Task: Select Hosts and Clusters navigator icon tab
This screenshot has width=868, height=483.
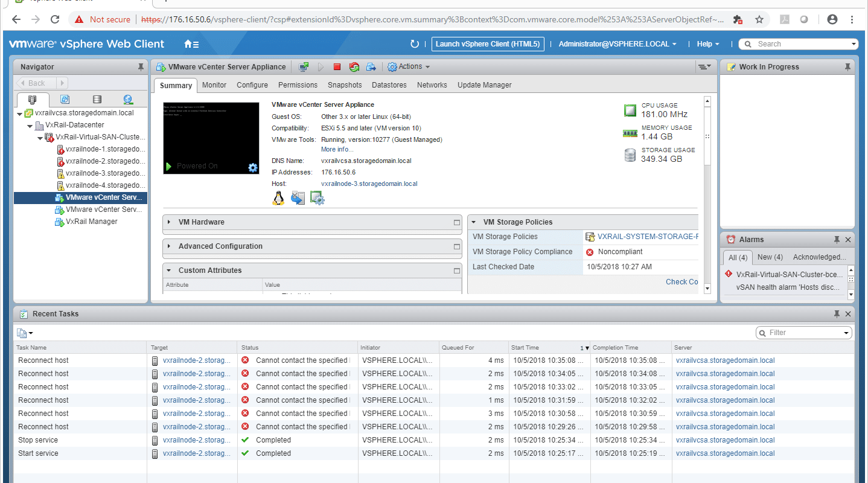Action: [x=32, y=100]
